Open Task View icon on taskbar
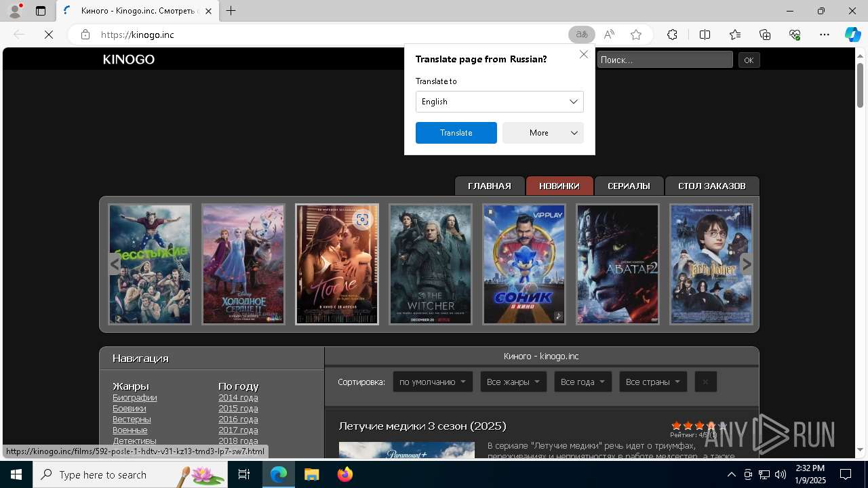 click(x=244, y=474)
